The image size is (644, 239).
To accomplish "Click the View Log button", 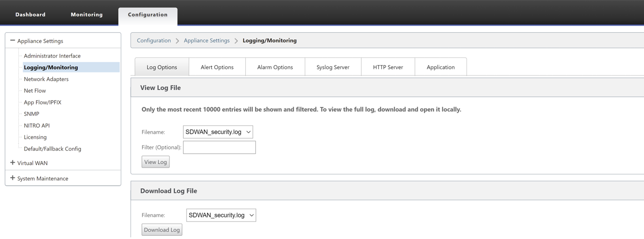I will (x=156, y=162).
